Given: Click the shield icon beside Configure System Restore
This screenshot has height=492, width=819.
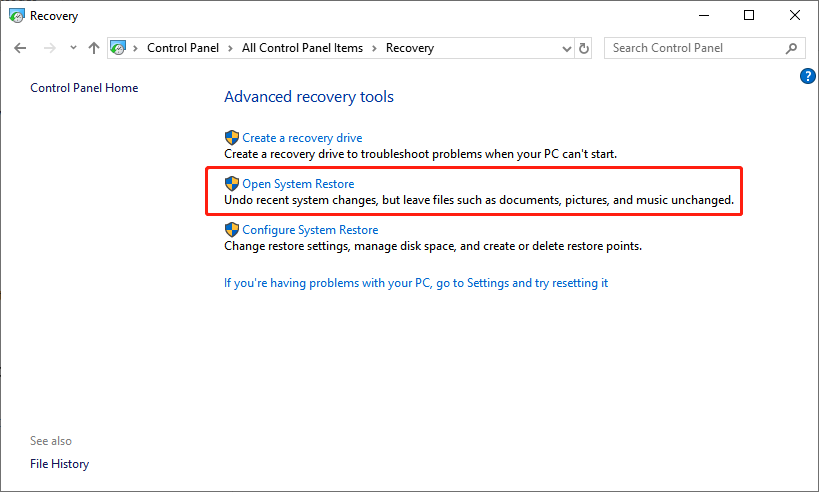Looking at the screenshot, I should [232, 230].
